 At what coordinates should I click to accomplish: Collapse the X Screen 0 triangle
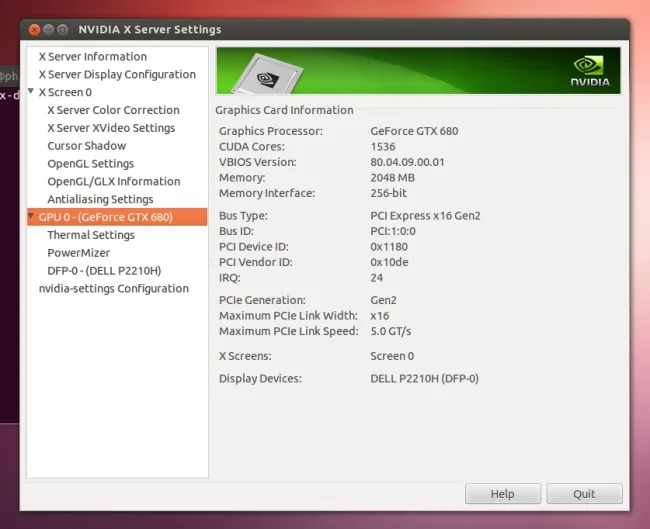point(31,91)
